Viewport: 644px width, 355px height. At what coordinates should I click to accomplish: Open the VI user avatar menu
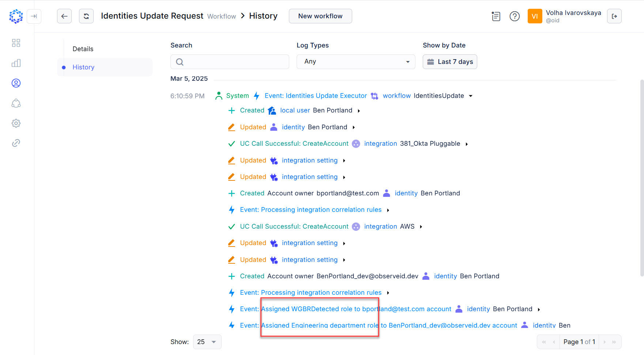pyautogui.click(x=535, y=16)
